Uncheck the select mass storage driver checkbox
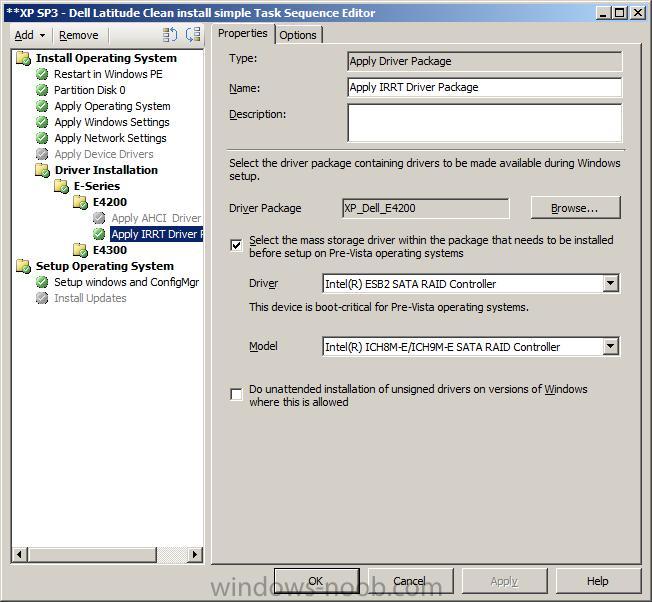Image resolution: width=652 pixels, height=602 pixels. pos(236,245)
